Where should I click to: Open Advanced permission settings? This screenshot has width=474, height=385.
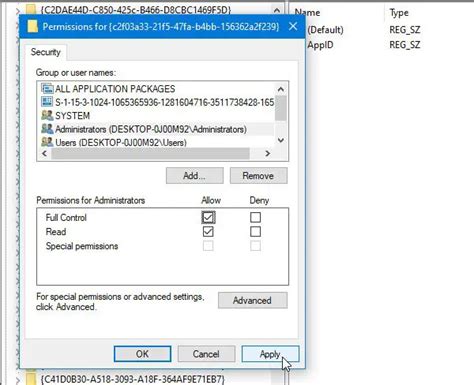click(252, 300)
